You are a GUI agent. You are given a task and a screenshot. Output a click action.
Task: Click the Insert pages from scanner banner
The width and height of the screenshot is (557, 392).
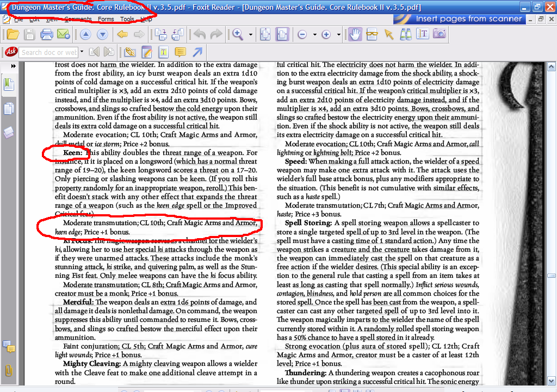click(459, 19)
